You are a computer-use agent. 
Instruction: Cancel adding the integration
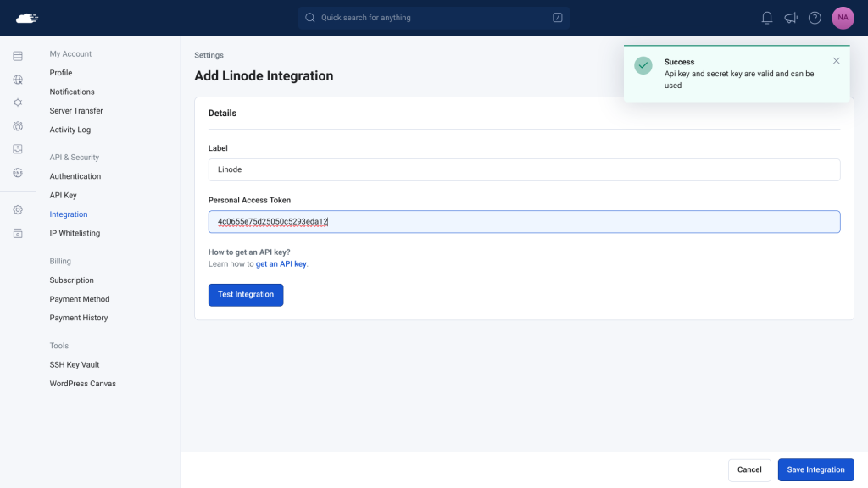click(x=749, y=469)
